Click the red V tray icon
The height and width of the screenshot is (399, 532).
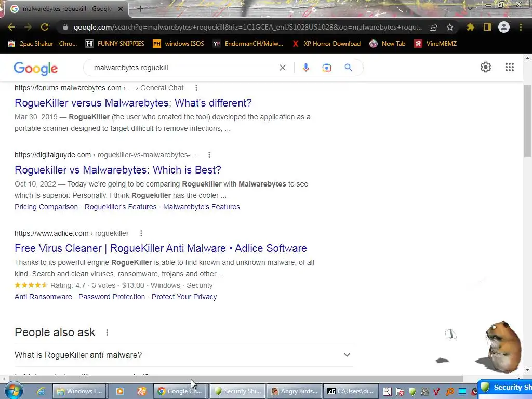tap(436, 392)
